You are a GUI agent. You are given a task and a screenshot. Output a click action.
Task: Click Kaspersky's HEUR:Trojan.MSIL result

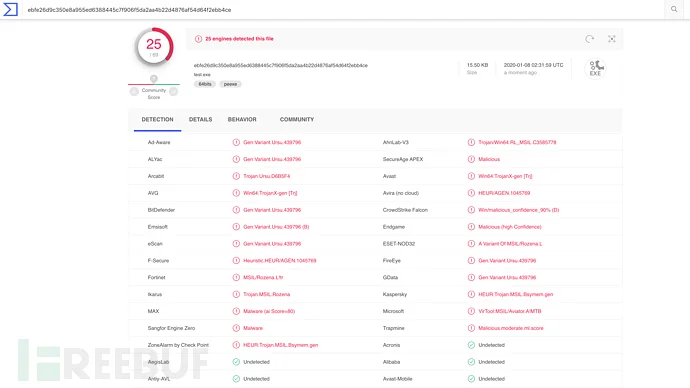[x=515, y=294]
